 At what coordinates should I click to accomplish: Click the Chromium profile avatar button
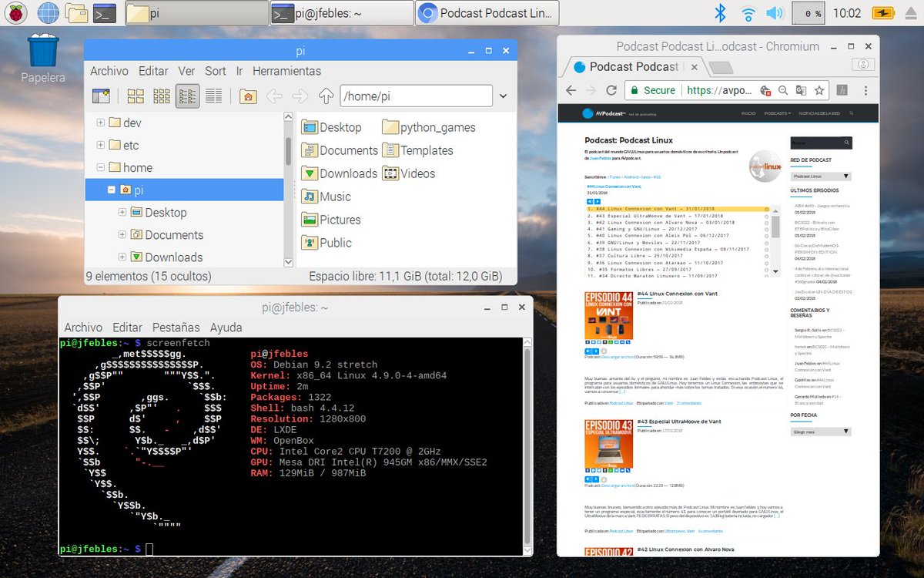click(x=865, y=65)
